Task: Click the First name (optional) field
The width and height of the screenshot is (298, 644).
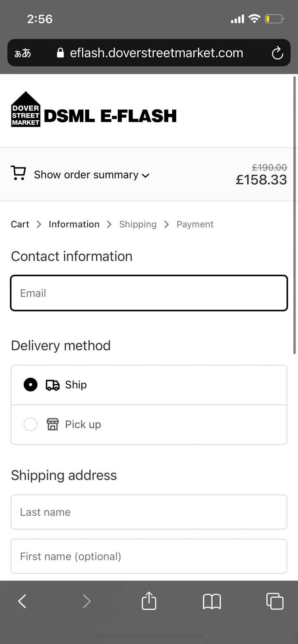Action: pyautogui.click(x=149, y=556)
